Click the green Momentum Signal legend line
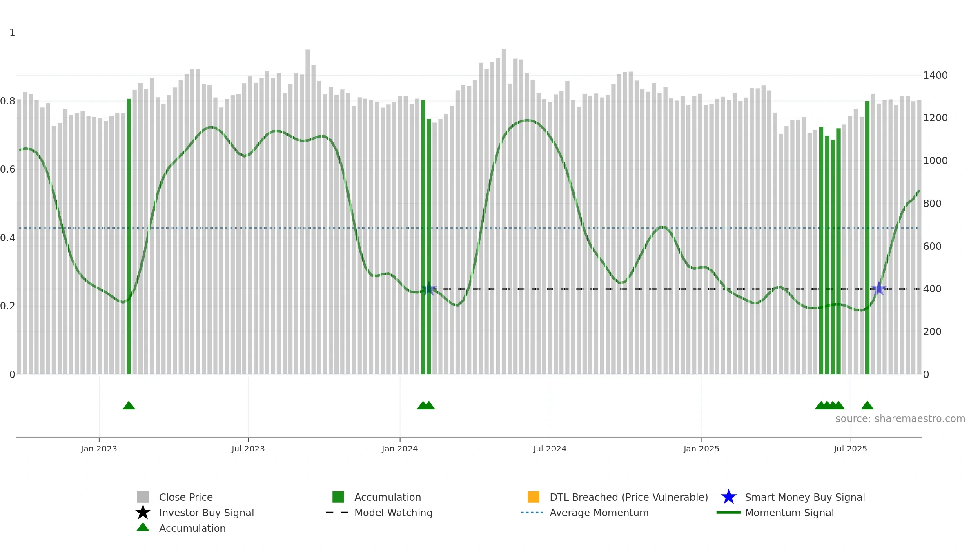Screen dimensions: 980x551 coord(728,513)
